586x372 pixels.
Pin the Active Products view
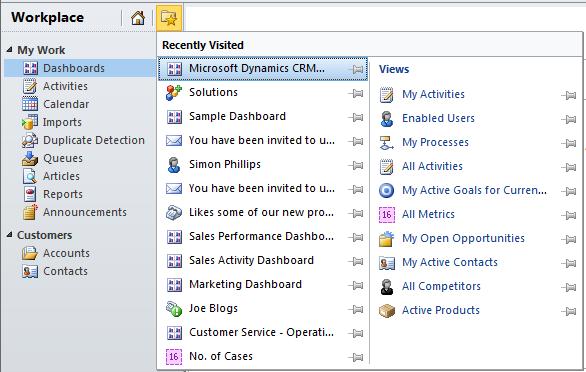tap(569, 311)
